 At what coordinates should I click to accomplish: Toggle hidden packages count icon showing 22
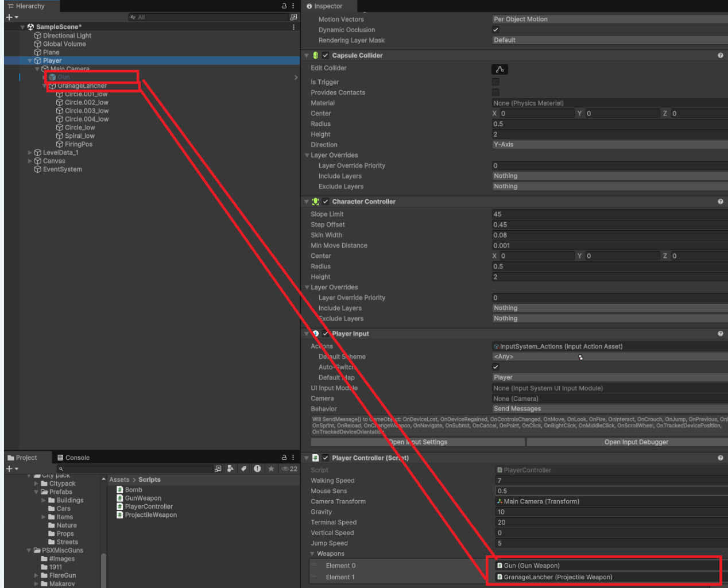[x=289, y=469]
